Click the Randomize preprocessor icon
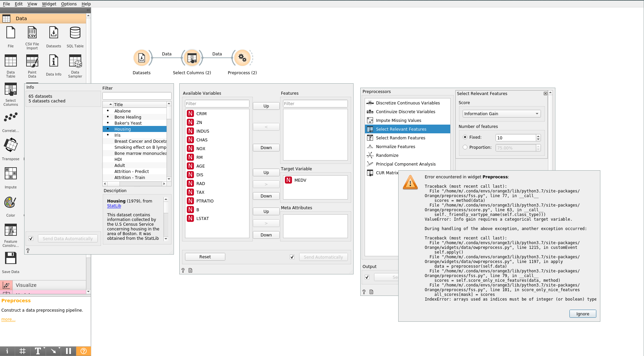The width and height of the screenshot is (644, 356). point(370,155)
